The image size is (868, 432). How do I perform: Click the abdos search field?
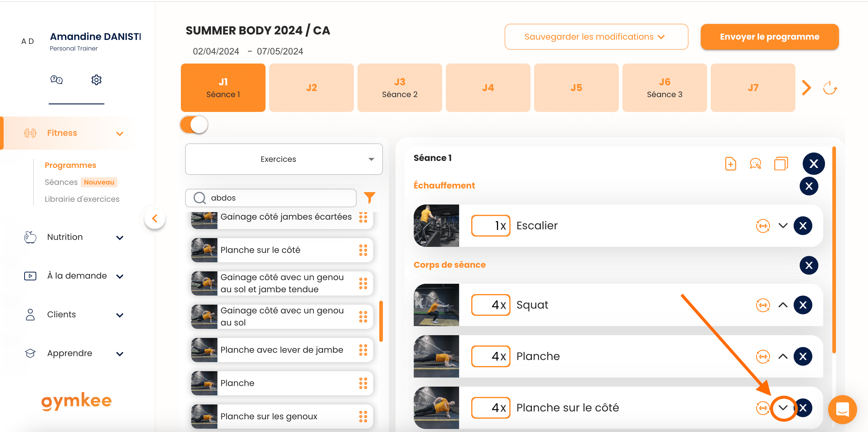pos(271,198)
